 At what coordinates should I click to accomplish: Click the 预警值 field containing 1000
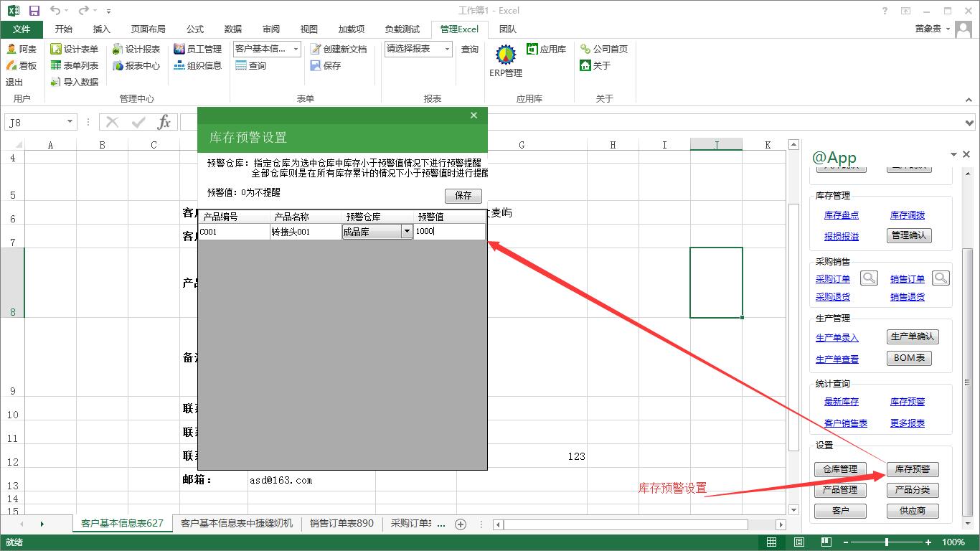point(449,232)
